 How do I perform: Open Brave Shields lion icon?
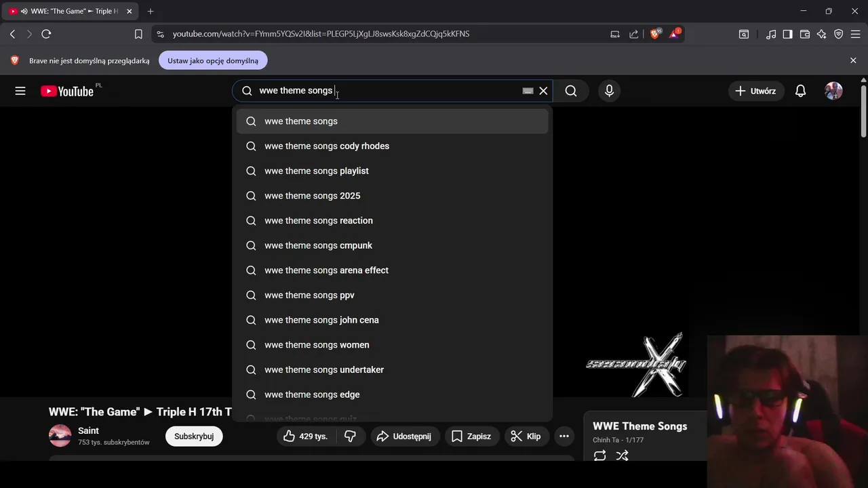(655, 34)
